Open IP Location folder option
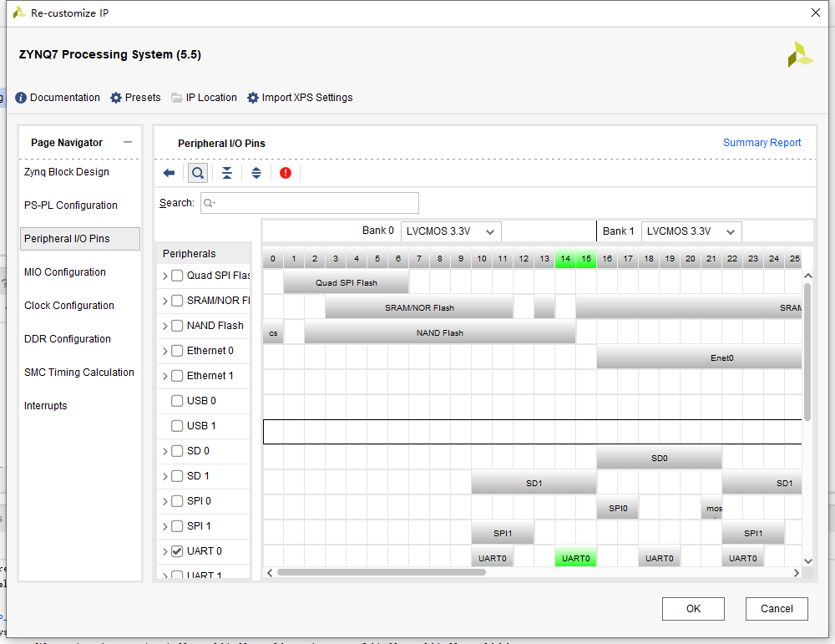 (x=204, y=98)
